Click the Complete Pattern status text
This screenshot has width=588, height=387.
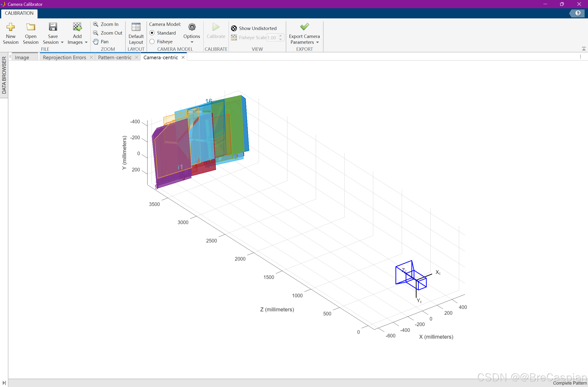click(570, 383)
